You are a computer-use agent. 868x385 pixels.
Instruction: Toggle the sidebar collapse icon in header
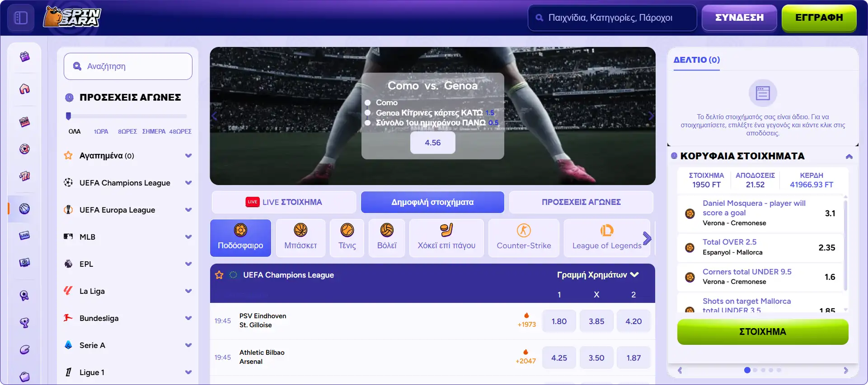pyautogui.click(x=21, y=18)
